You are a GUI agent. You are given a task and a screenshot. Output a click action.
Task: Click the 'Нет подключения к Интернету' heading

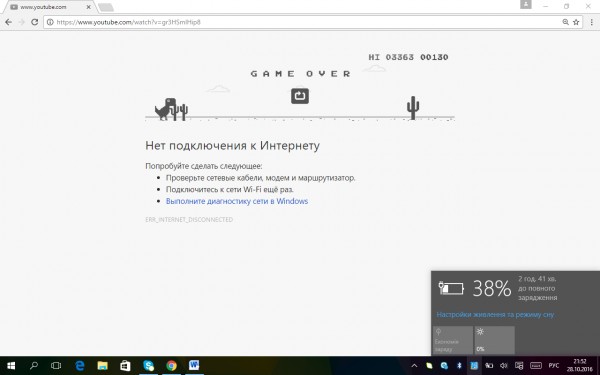point(232,146)
